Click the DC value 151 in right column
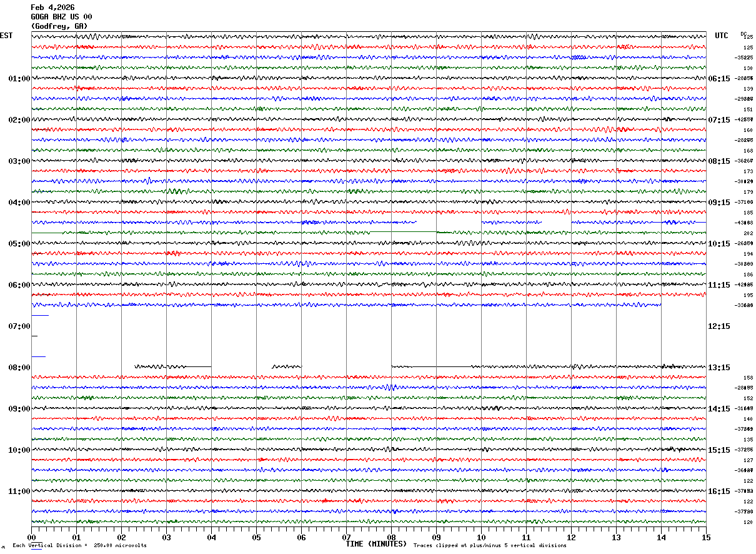 748,109
